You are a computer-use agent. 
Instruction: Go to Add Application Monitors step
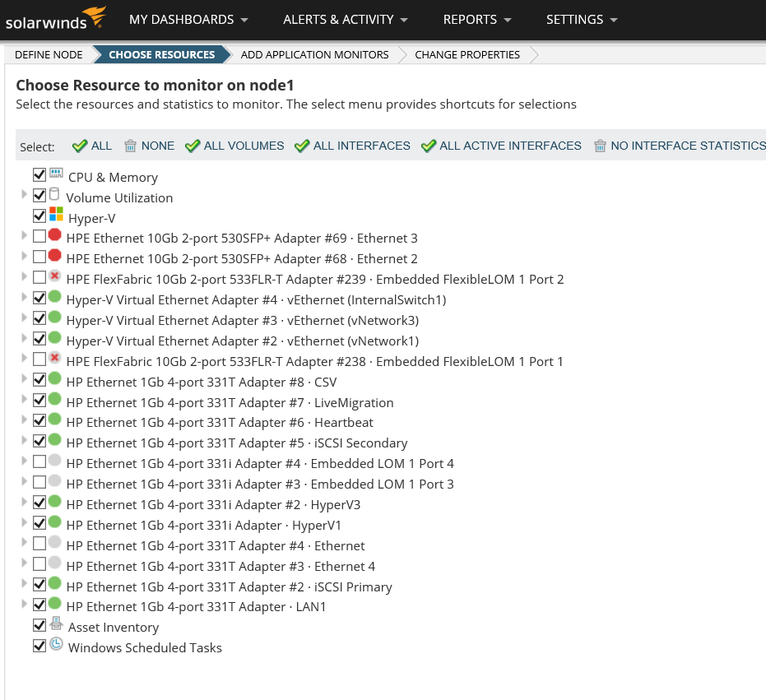point(314,55)
